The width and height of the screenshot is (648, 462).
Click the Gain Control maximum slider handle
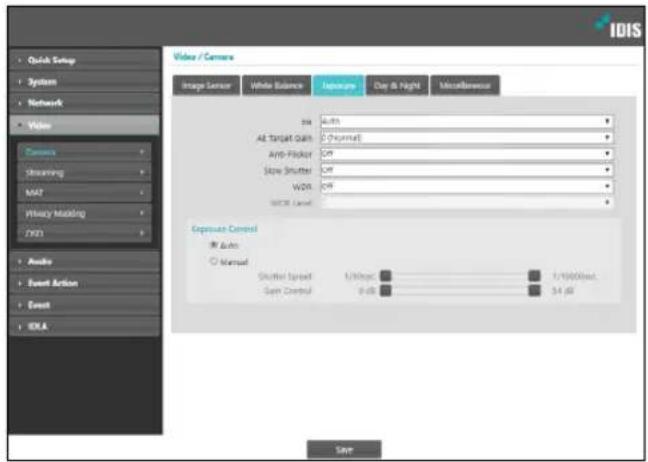point(534,291)
